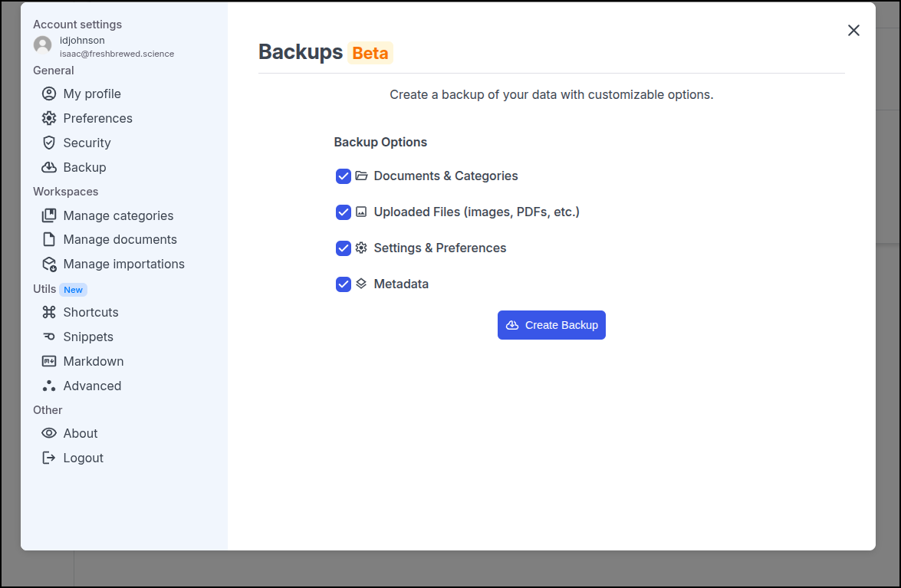Close the account settings dialog
This screenshot has width=901, height=588.
(853, 31)
